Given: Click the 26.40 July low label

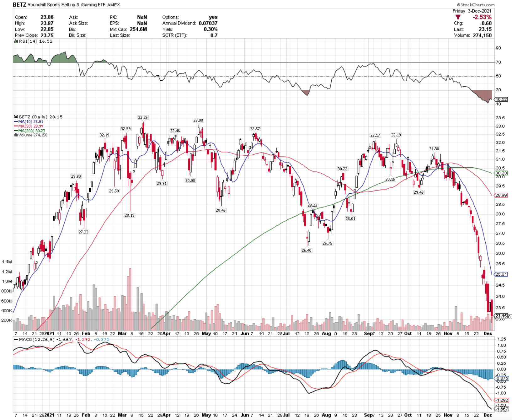Looking at the screenshot, I should click(307, 250).
